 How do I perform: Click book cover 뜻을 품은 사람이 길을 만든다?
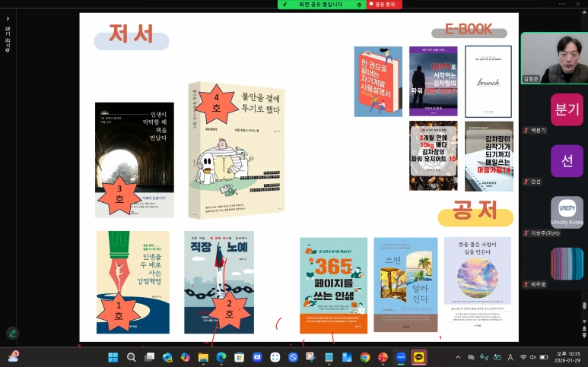pyautogui.click(x=478, y=283)
